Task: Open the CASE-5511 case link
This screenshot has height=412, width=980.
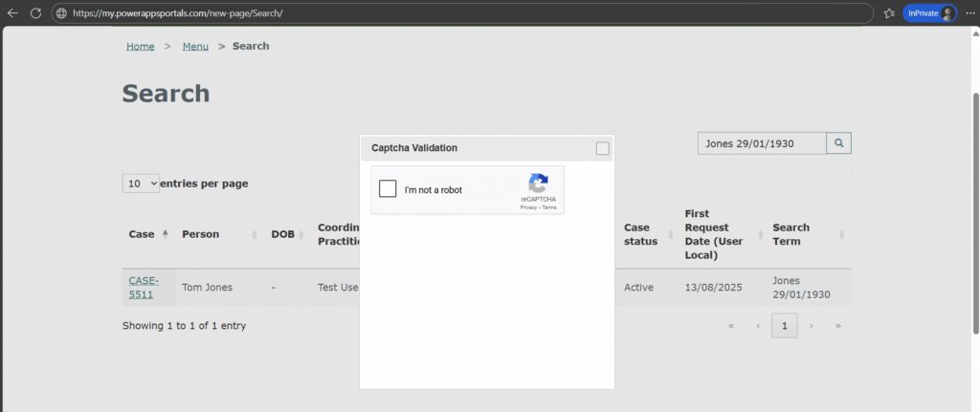Action: tap(144, 287)
